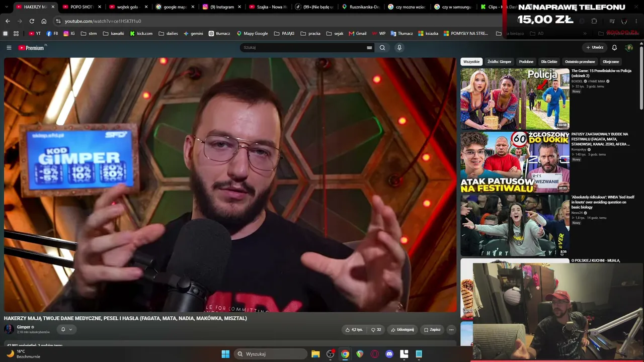The image size is (644, 362).
Task: Open the ATAK PATUSÓW NA FESTIWALU thumbnail
Action: click(x=515, y=162)
